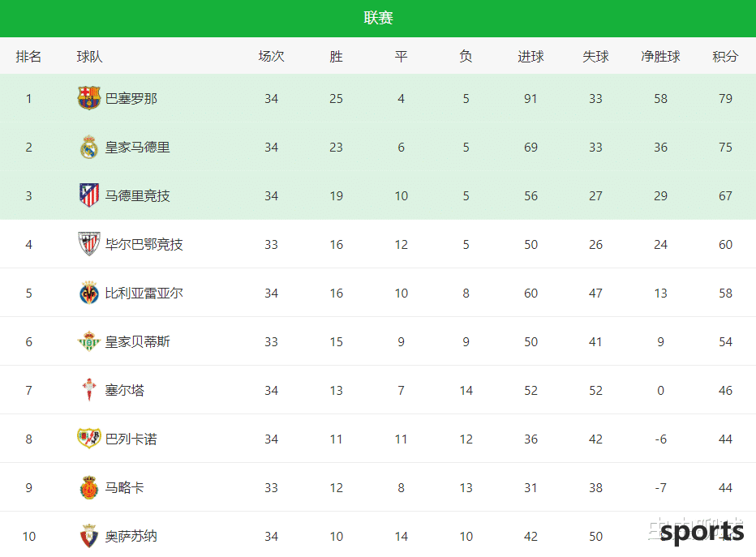Open the Real Betis crest icon
This screenshot has width=756, height=557.
point(88,341)
